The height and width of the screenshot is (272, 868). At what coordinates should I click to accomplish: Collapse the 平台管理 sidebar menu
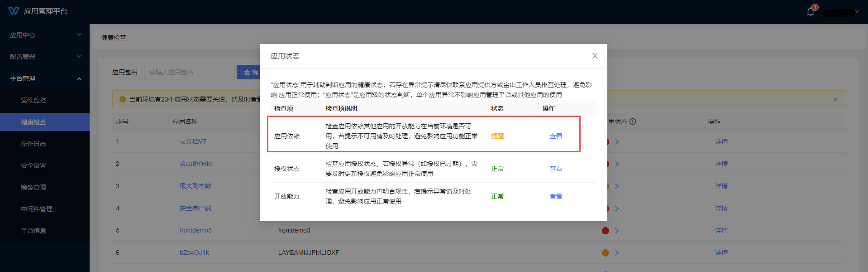44,78
